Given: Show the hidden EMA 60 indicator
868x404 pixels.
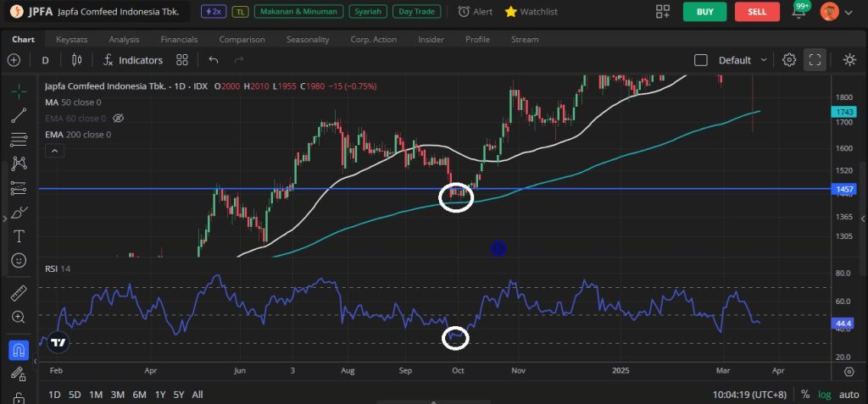Looking at the screenshot, I should [118, 118].
